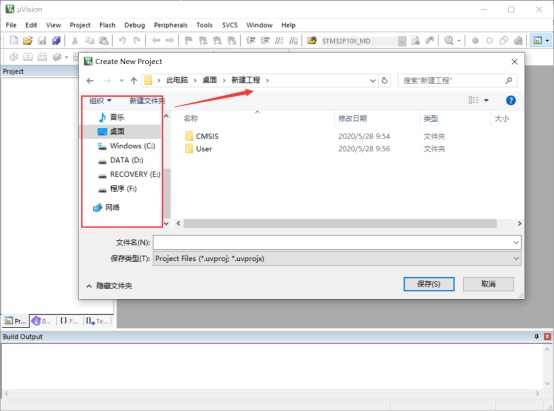The width and height of the screenshot is (554, 411).
Task: Open recent locations dropdown in dialog
Action: tap(121, 81)
